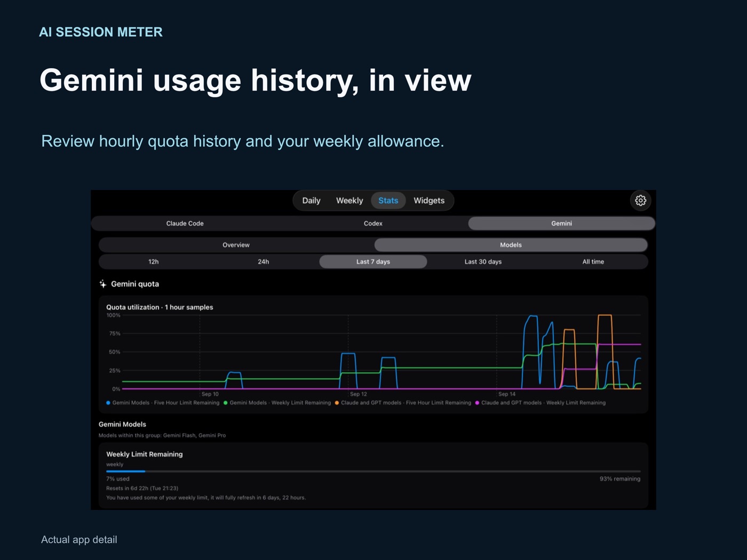Show the Models view
The height and width of the screenshot is (560, 747).
(x=511, y=245)
